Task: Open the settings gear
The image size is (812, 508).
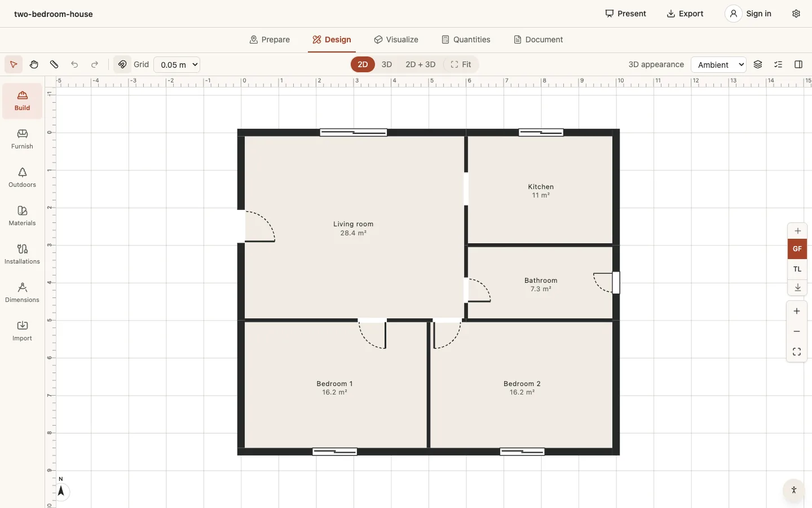Action: [796, 14]
